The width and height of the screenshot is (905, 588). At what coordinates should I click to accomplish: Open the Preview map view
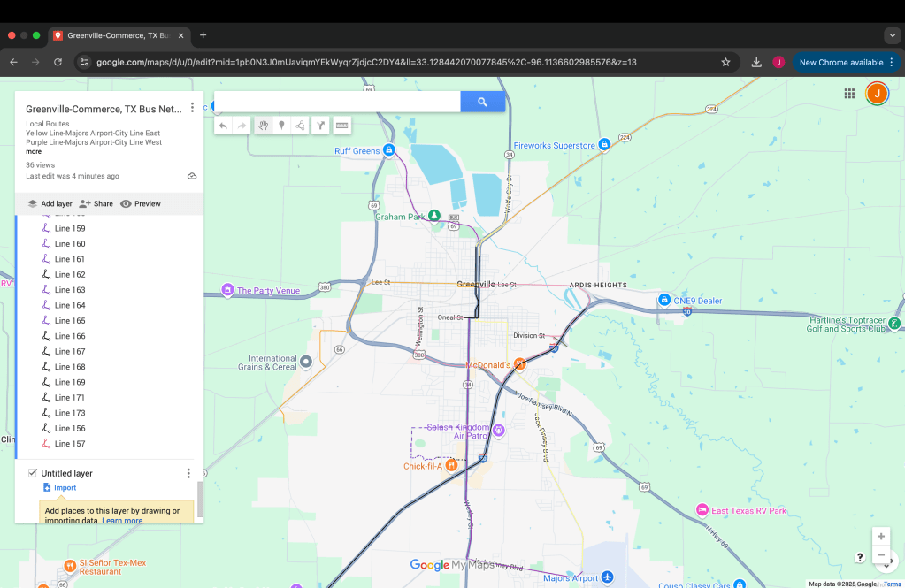pyautogui.click(x=141, y=203)
